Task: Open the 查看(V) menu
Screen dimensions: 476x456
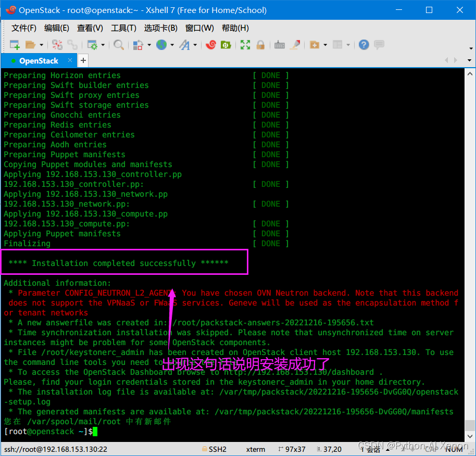Action: tap(90, 28)
